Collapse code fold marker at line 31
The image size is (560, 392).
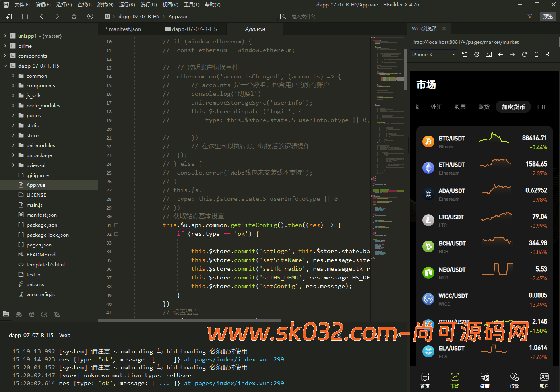116,225
